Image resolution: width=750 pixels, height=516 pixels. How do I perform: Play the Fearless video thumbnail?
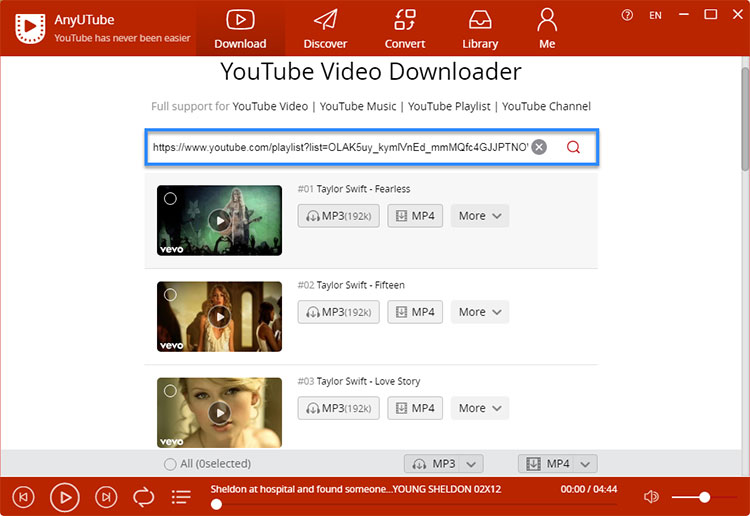(x=220, y=220)
